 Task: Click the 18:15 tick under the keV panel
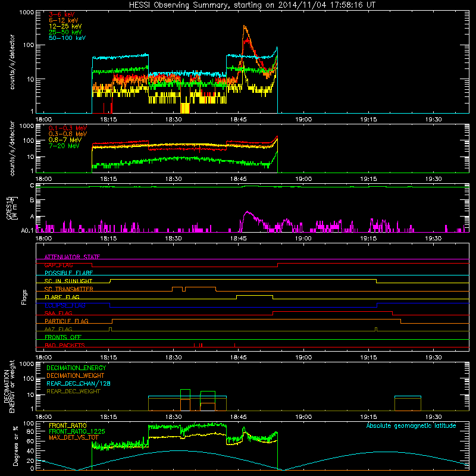point(109,120)
